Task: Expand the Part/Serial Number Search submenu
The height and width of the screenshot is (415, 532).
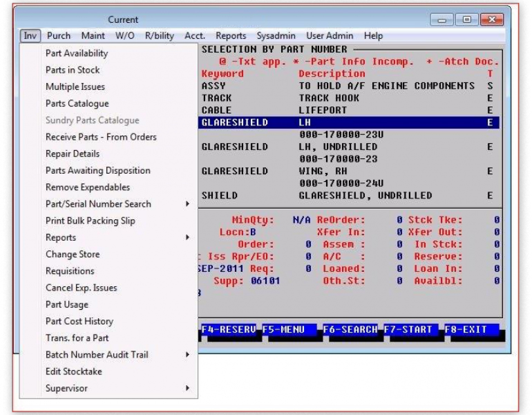Action: (98, 204)
